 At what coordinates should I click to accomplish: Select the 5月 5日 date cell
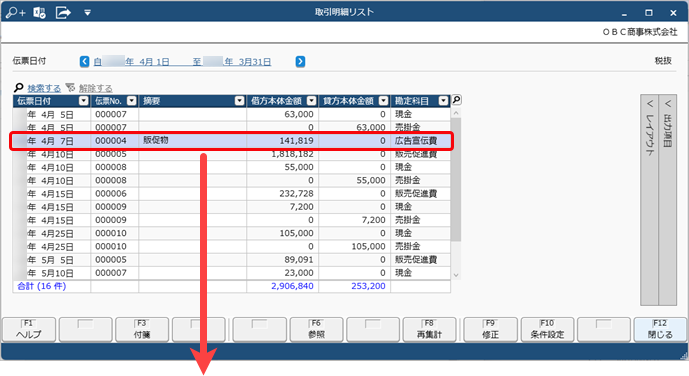(x=52, y=260)
